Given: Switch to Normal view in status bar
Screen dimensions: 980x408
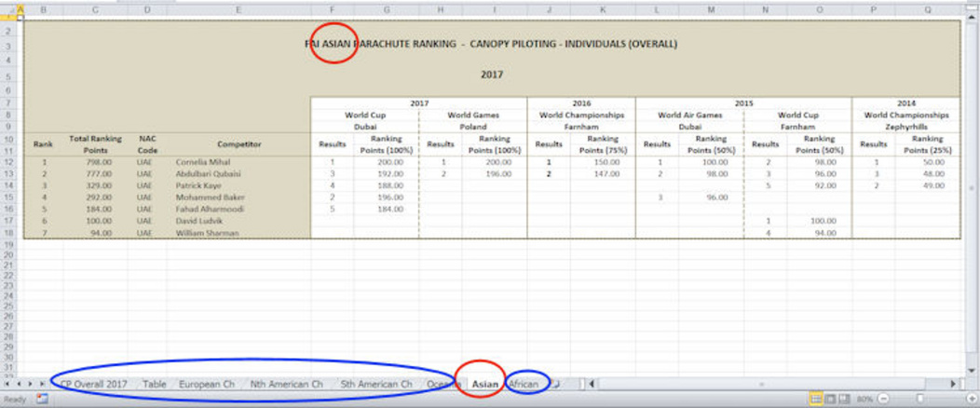Looking at the screenshot, I should [x=816, y=399].
